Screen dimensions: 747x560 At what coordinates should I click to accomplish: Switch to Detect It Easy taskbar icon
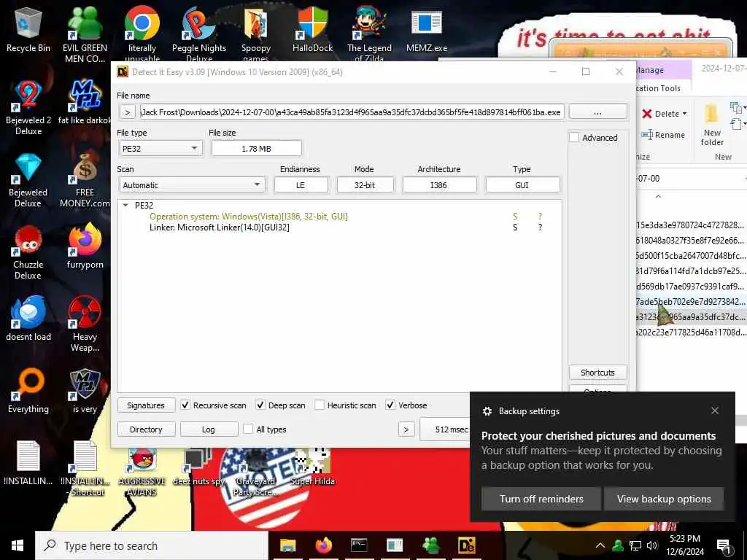466,545
